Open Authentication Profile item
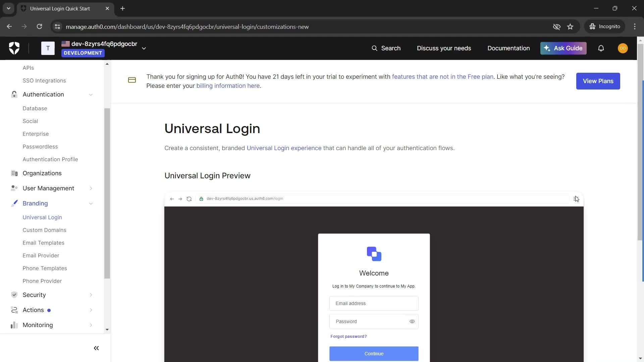 (x=50, y=159)
